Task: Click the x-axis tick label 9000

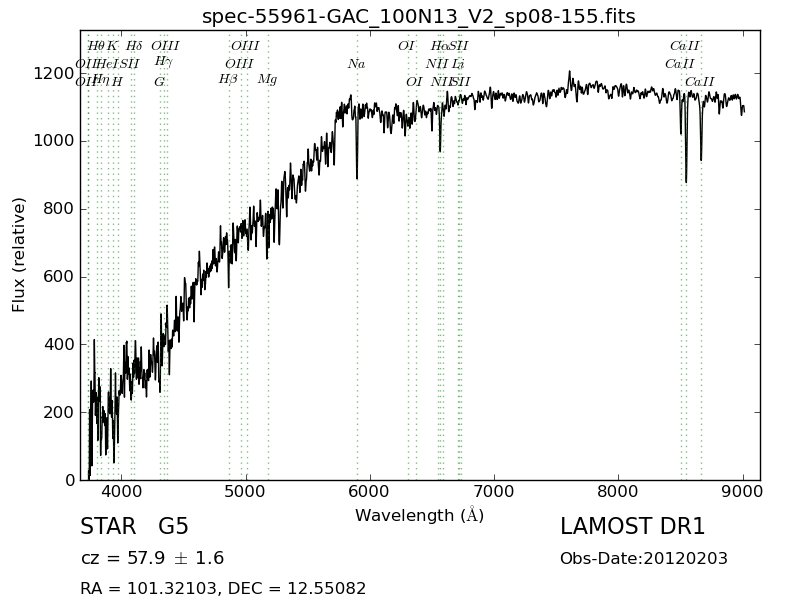Action: 743,491
